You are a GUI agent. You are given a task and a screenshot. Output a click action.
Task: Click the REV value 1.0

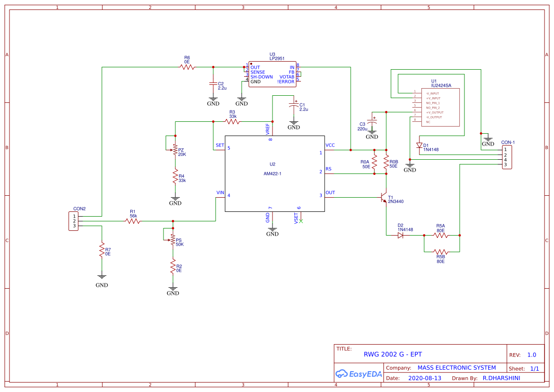[532, 355]
